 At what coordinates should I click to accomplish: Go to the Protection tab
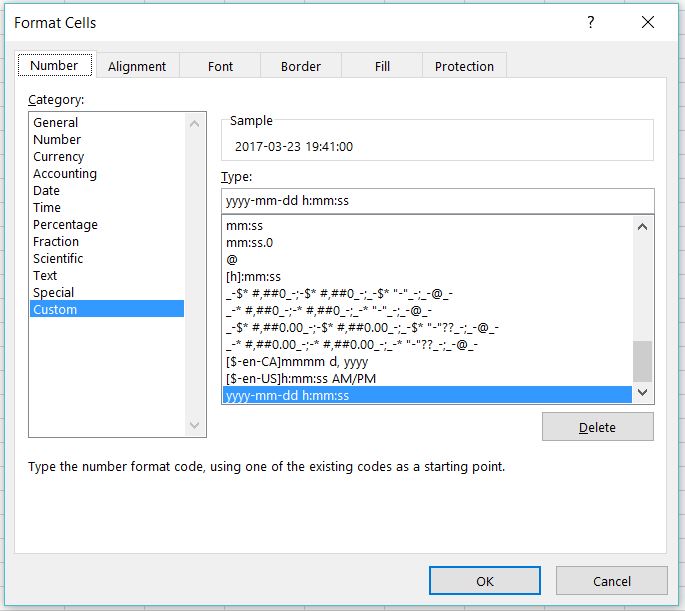pyautogui.click(x=464, y=66)
